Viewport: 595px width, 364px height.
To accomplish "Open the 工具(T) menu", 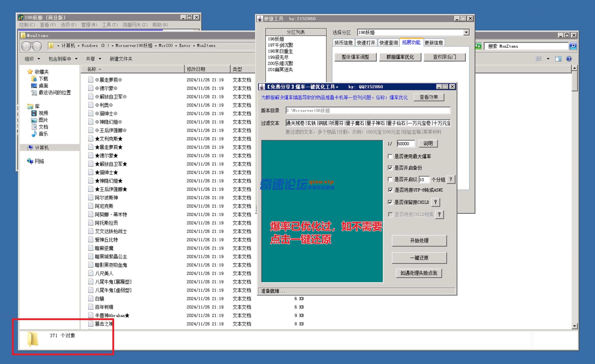I will pos(110,25).
